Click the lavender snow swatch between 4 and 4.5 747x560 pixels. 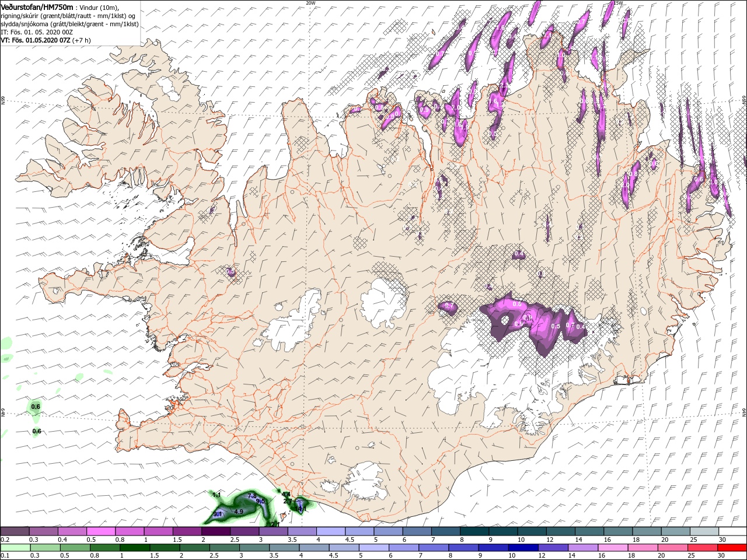click(x=330, y=531)
